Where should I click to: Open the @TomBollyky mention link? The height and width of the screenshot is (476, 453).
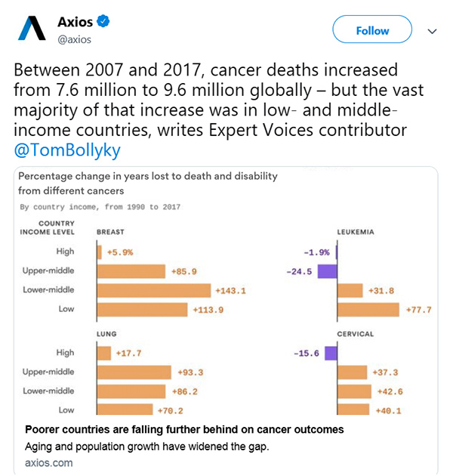click(x=67, y=150)
